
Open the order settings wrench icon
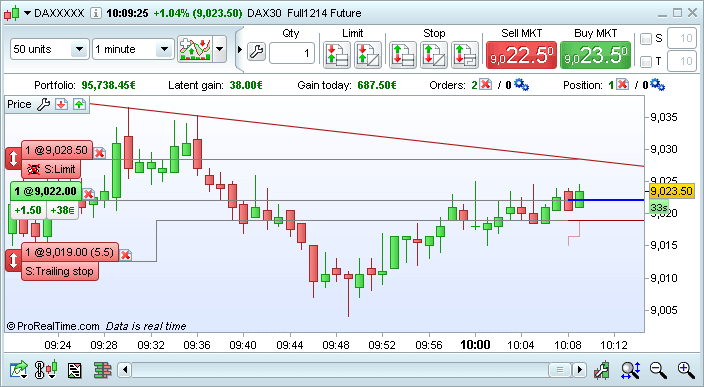point(256,52)
